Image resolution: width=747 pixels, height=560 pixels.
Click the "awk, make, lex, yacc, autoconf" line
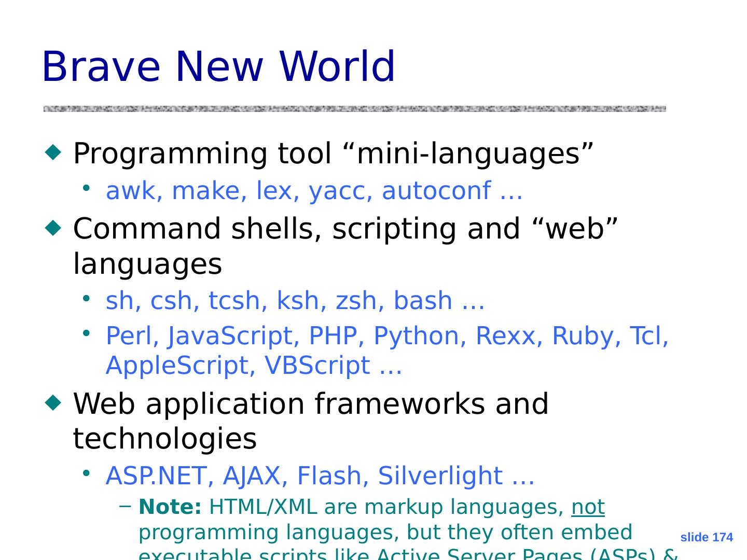pyautogui.click(x=314, y=190)
